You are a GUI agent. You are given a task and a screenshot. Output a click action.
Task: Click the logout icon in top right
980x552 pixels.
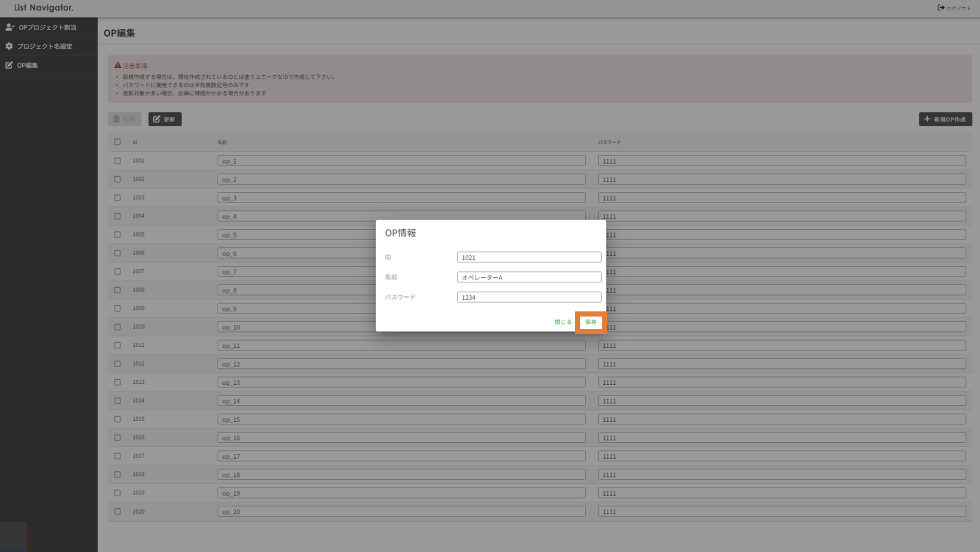click(941, 8)
